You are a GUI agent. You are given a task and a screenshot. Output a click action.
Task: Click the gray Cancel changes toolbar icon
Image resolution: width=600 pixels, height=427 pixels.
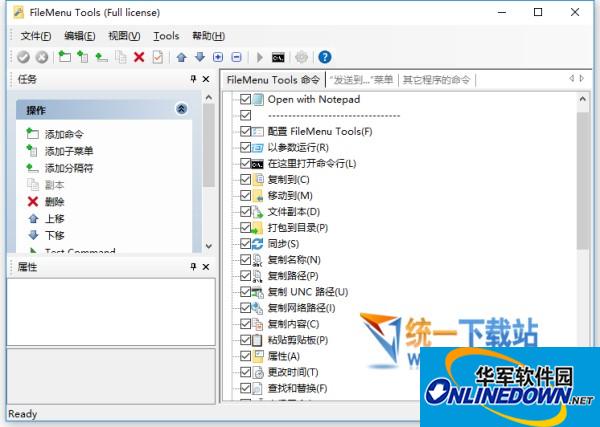(x=42, y=57)
